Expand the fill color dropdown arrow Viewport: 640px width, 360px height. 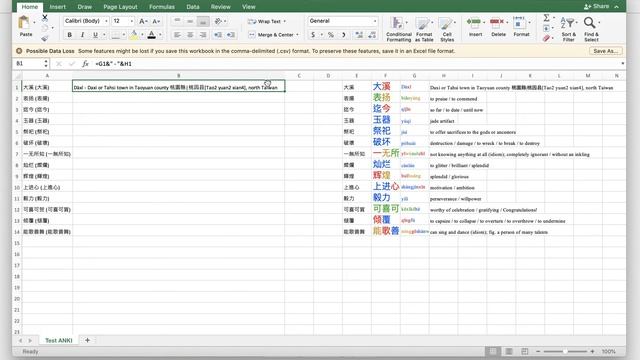pyautogui.click(x=142, y=35)
